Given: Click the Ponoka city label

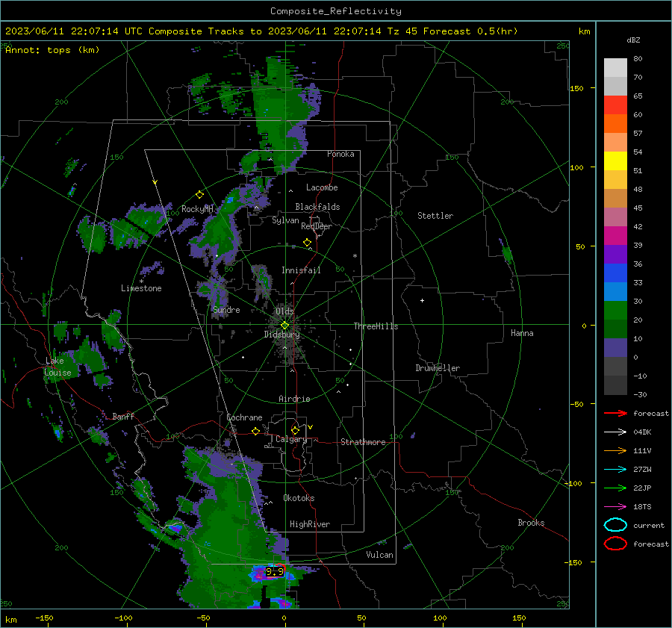Looking at the screenshot, I should 340,154.
